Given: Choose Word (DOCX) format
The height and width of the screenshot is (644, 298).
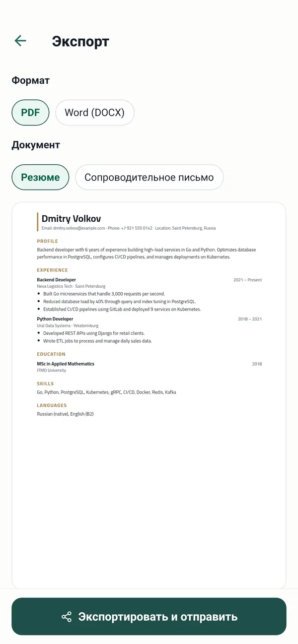Looking at the screenshot, I should pos(94,113).
